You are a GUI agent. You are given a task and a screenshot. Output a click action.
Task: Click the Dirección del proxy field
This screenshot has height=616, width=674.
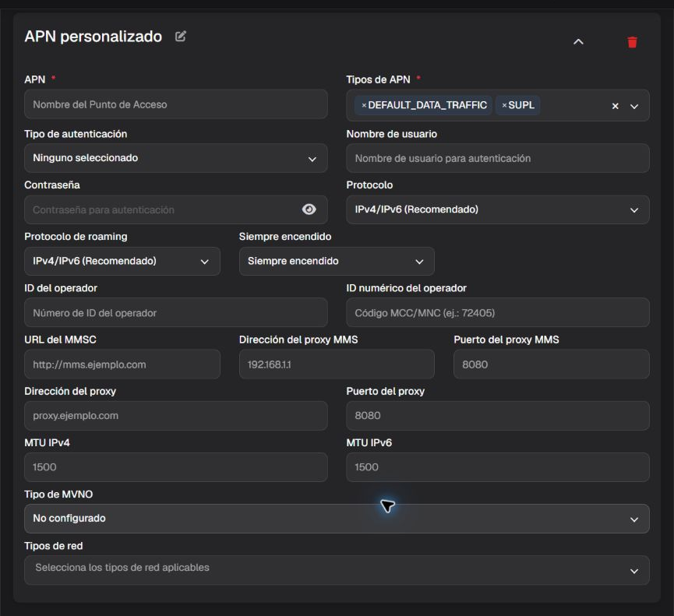point(176,416)
